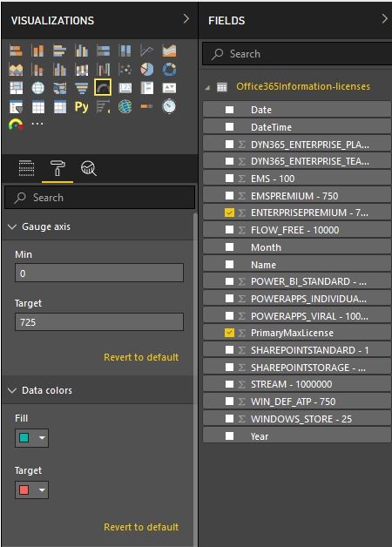Check the Month field checkbox
Screen dimensions: 392x547
tap(229, 247)
